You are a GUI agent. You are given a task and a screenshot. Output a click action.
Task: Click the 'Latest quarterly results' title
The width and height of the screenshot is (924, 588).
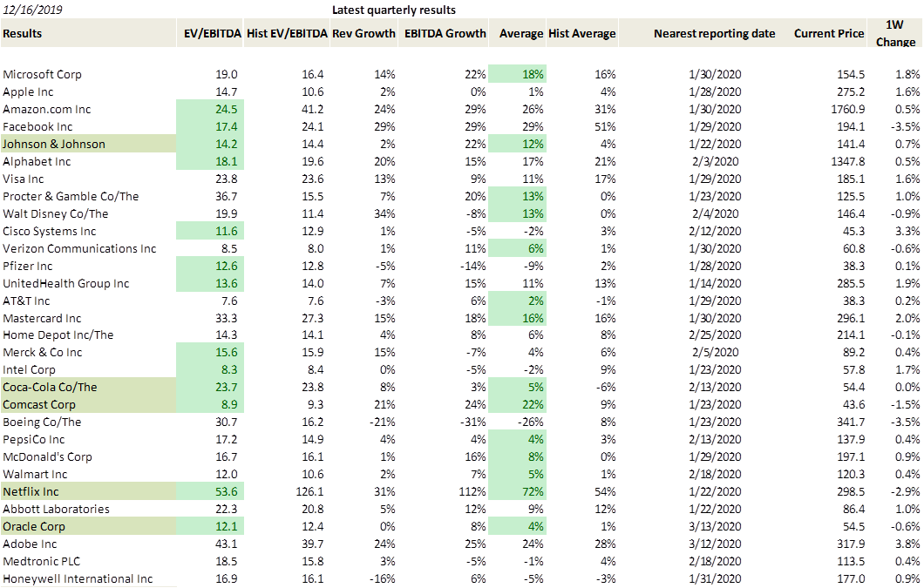(394, 10)
